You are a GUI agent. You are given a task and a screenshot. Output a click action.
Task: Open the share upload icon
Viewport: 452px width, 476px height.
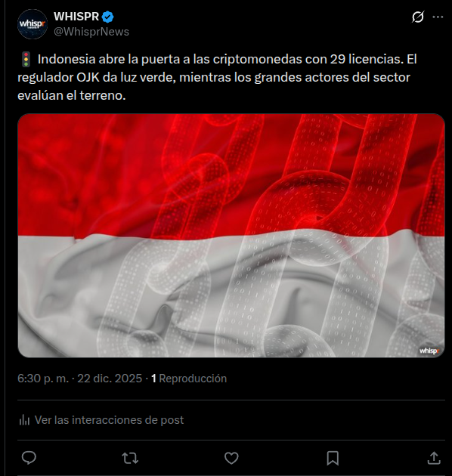(x=434, y=458)
